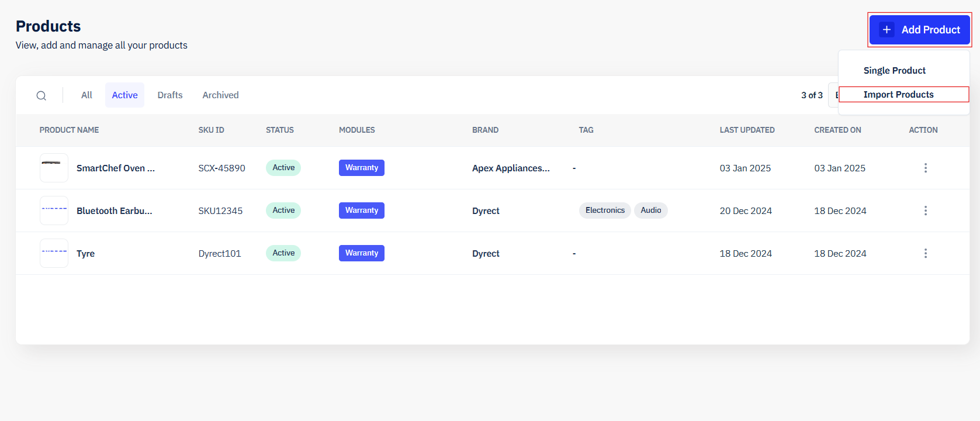Image resolution: width=980 pixels, height=421 pixels.
Task: Click created on 18 Dec 2024 for Tyre
Action: [840, 253]
